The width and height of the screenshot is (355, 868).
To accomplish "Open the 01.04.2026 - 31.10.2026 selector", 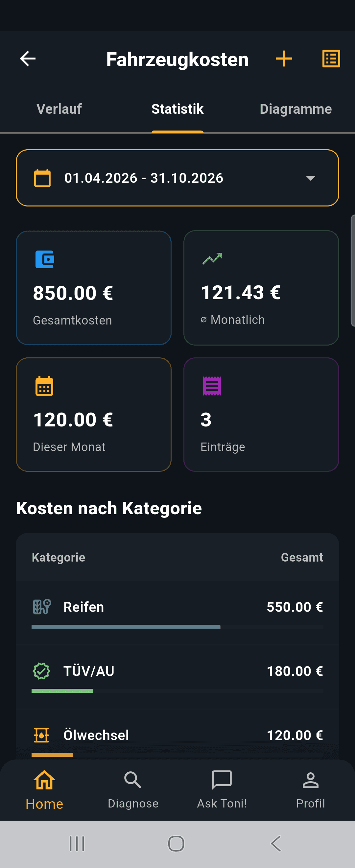I will 177,178.
